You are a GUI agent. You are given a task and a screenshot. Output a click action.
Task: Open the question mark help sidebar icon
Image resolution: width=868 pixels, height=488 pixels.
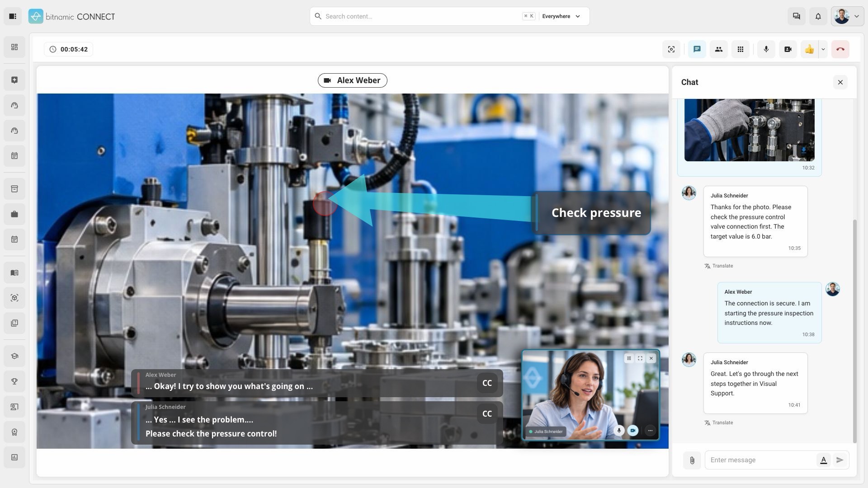pyautogui.click(x=14, y=323)
